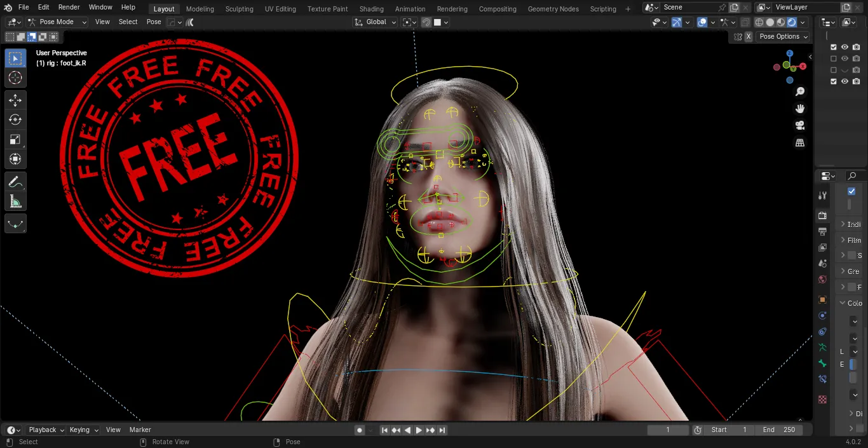Open the viewport shading options dropdown

click(803, 22)
